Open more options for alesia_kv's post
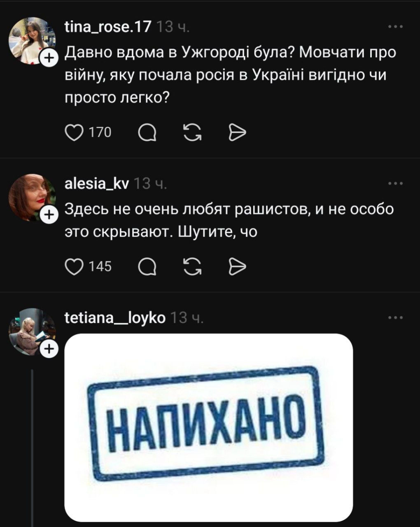Screen dimensions: 420x527 click(x=396, y=184)
